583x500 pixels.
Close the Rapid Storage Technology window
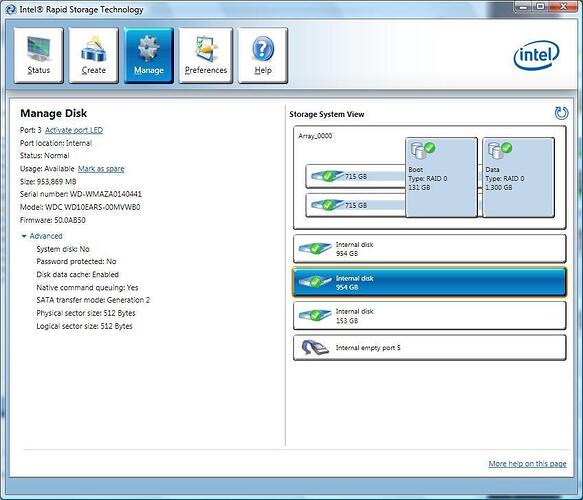coord(563,6)
